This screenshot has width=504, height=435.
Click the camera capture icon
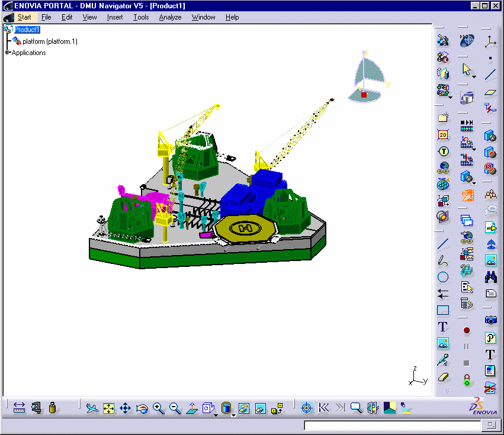pos(490,320)
